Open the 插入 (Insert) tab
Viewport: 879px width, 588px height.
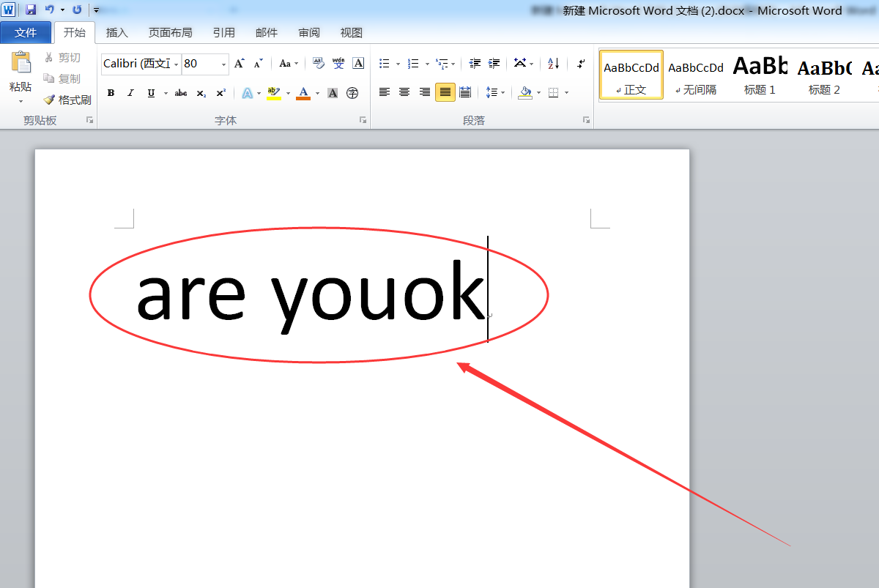point(116,32)
